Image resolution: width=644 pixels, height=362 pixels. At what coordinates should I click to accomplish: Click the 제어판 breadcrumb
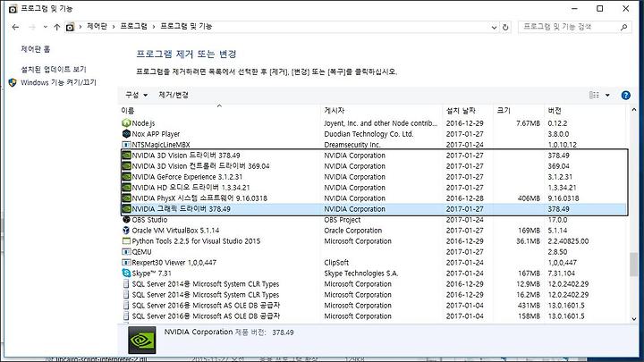tap(97, 26)
